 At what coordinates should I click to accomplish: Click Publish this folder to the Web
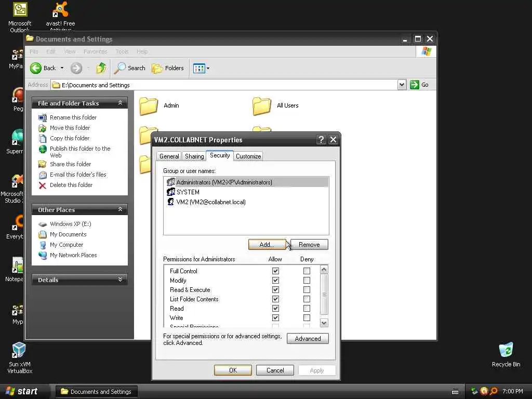click(80, 152)
